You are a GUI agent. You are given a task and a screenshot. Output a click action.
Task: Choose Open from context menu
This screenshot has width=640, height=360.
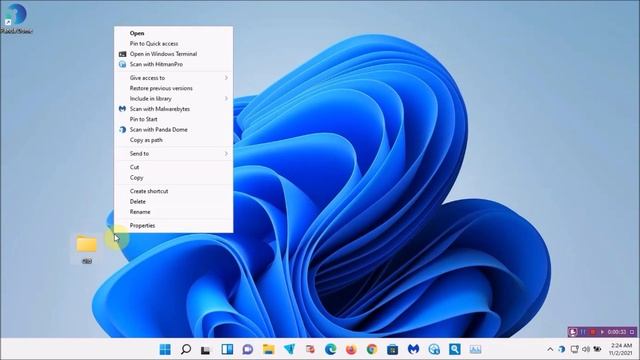(x=174, y=33)
